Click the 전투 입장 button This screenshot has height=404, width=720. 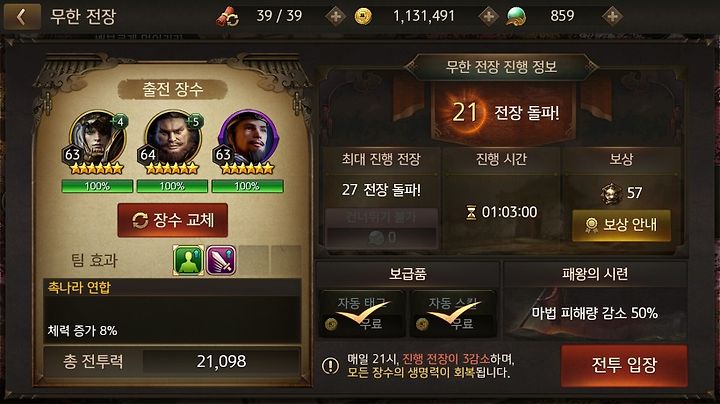click(x=624, y=365)
